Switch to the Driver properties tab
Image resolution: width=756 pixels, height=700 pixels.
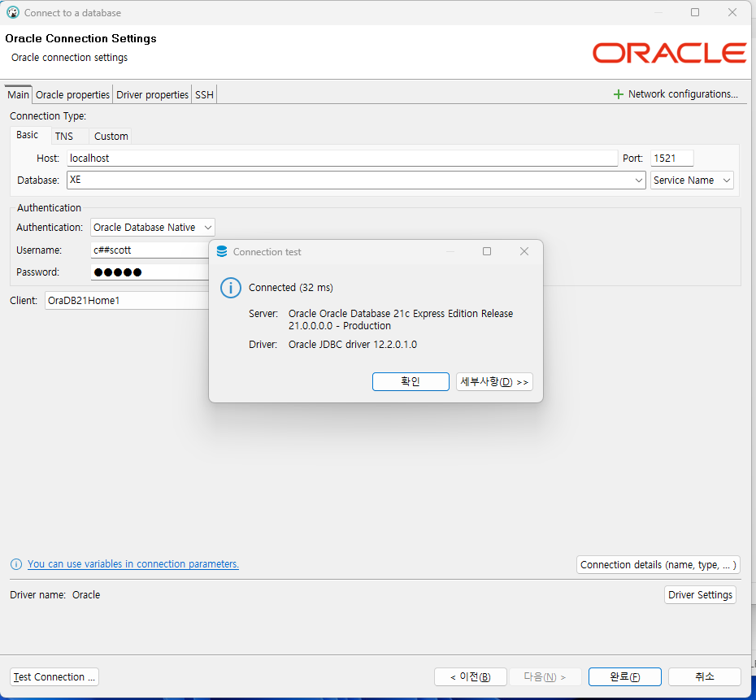tap(152, 94)
